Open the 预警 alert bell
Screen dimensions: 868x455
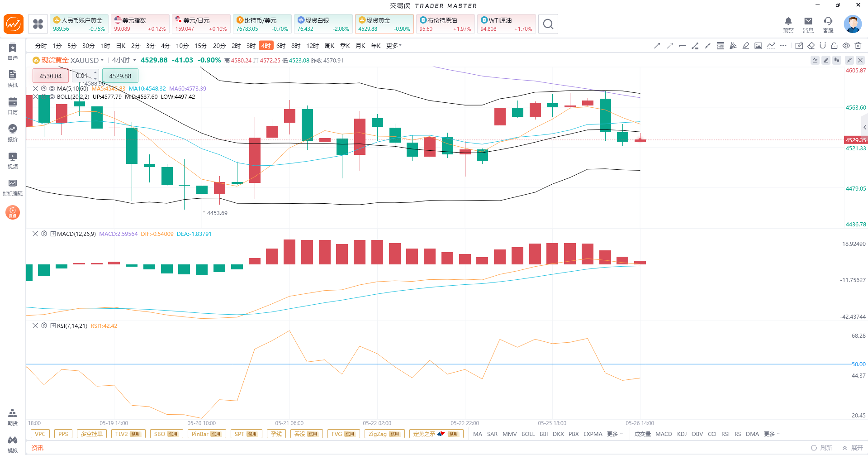pos(788,24)
